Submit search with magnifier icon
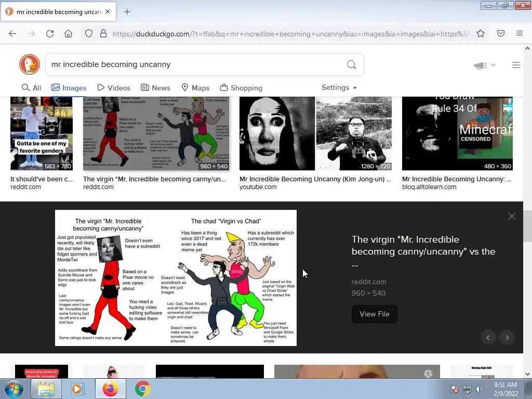This screenshot has height=399, width=532. click(352, 64)
